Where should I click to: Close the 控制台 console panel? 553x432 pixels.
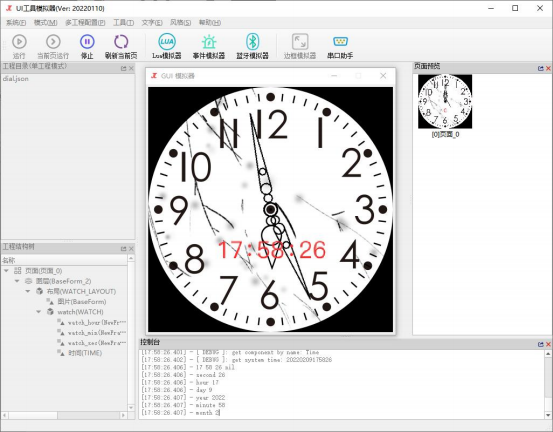(x=548, y=344)
